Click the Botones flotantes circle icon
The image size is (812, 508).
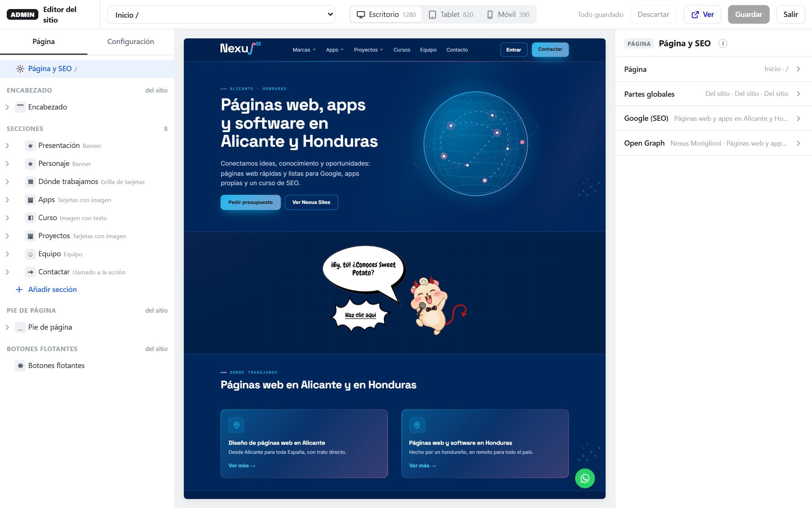click(20, 366)
